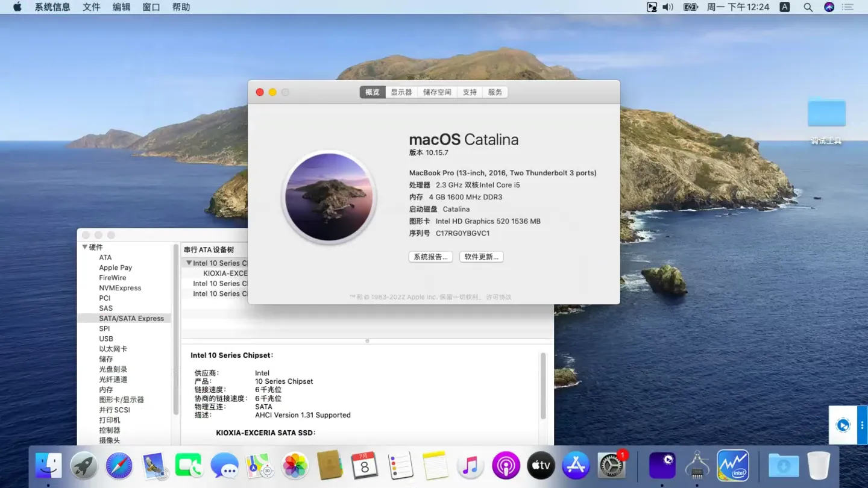The width and height of the screenshot is (868, 488).
Task: Open Safari from the Dock
Action: [118, 465]
